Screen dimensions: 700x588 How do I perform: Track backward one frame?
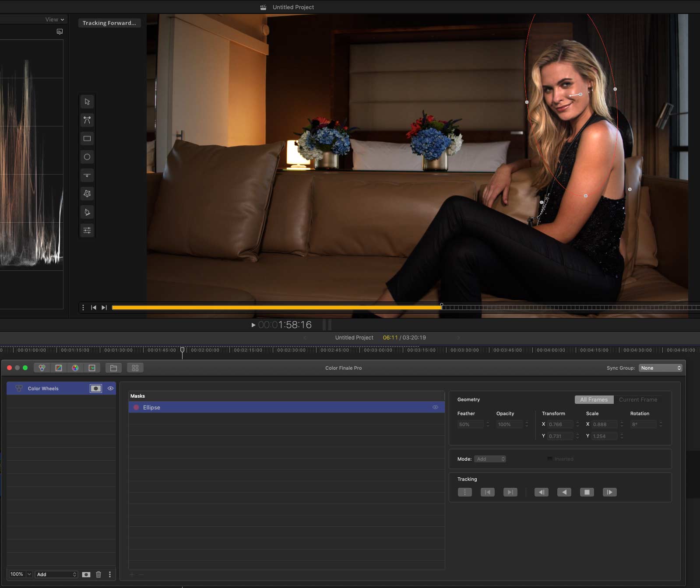[542, 492]
